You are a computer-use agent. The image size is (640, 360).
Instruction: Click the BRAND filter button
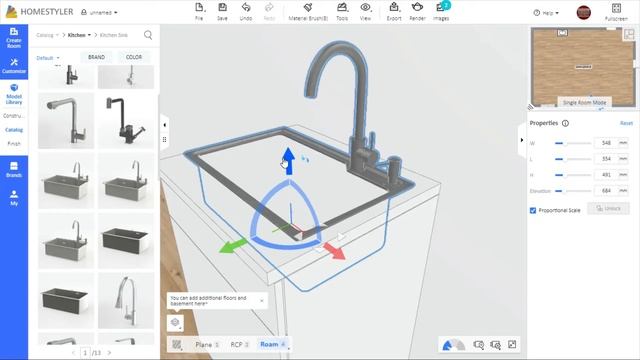tap(97, 57)
